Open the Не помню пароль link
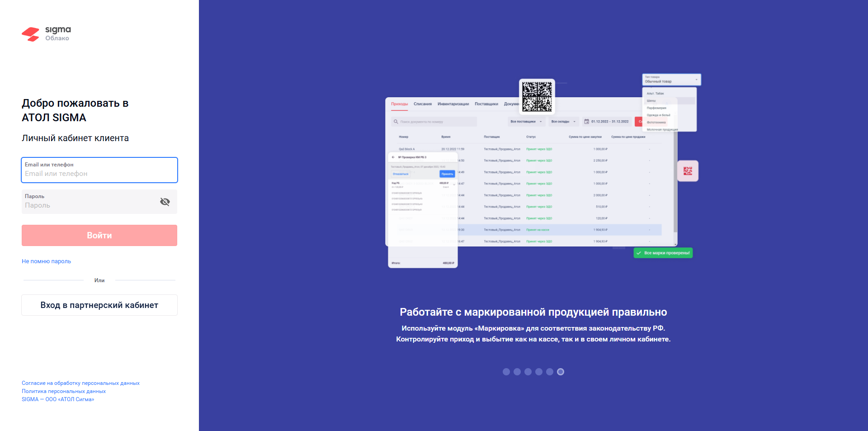The image size is (868, 431). coord(47,261)
